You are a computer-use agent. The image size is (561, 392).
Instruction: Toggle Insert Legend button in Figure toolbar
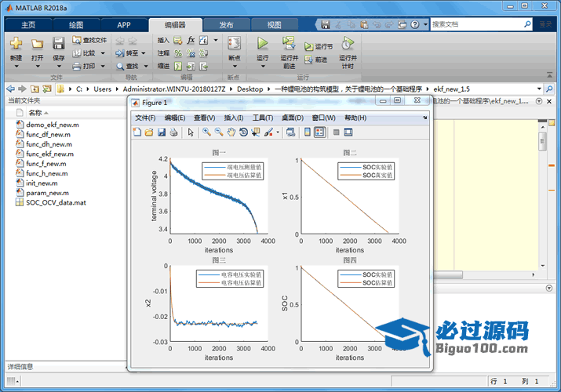click(320, 132)
